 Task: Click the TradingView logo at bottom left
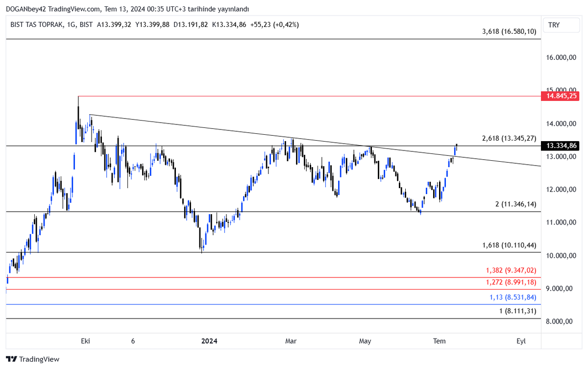pyautogui.click(x=32, y=359)
